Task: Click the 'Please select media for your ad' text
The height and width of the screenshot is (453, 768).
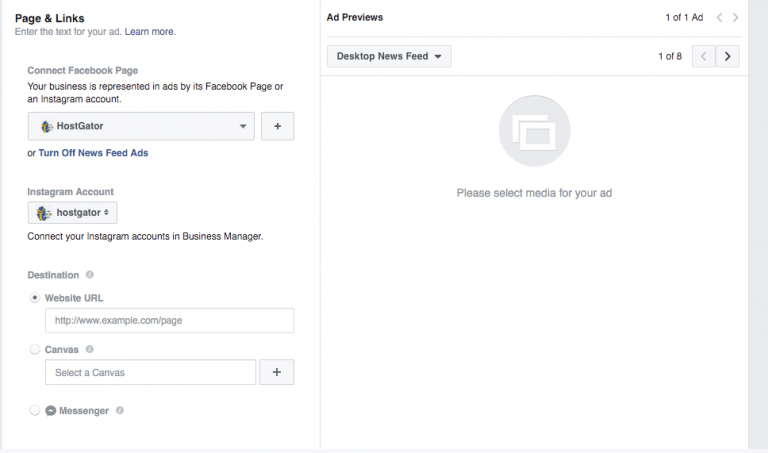Action: click(534, 193)
